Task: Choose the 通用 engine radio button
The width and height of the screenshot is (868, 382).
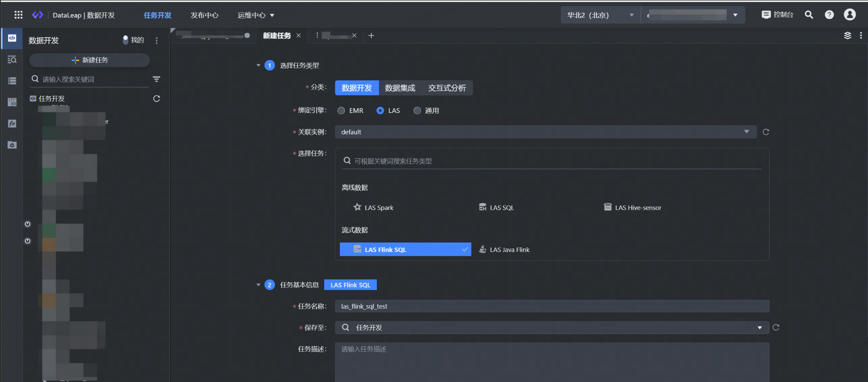Action: tap(417, 110)
